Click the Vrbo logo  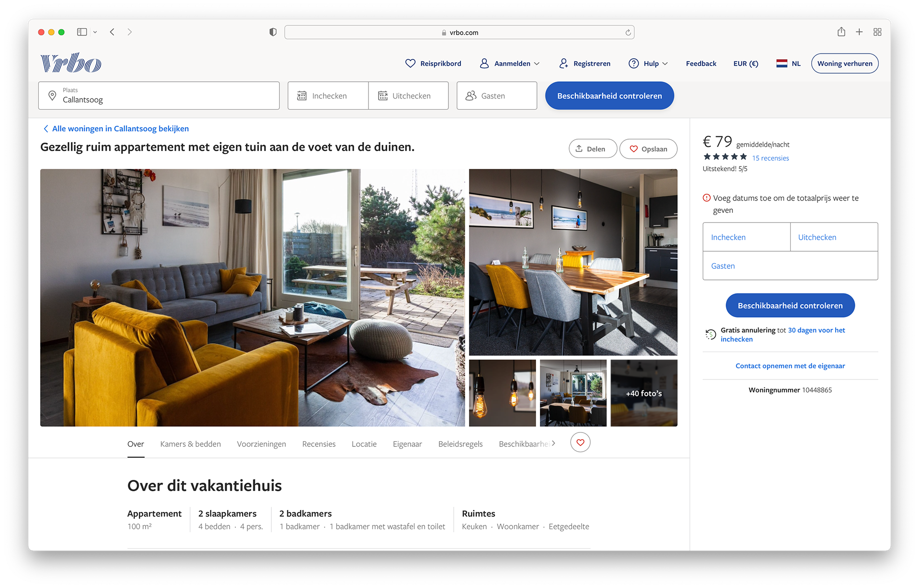(71, 63)
